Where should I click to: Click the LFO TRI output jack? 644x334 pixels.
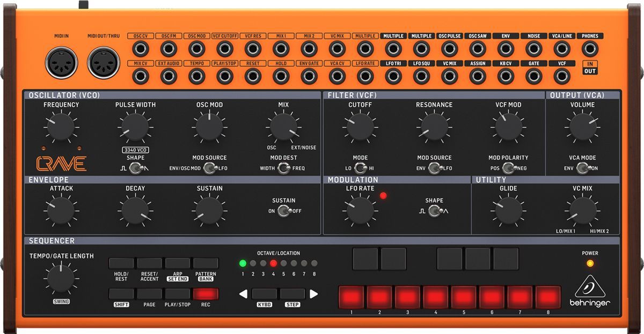coord(393,77)
